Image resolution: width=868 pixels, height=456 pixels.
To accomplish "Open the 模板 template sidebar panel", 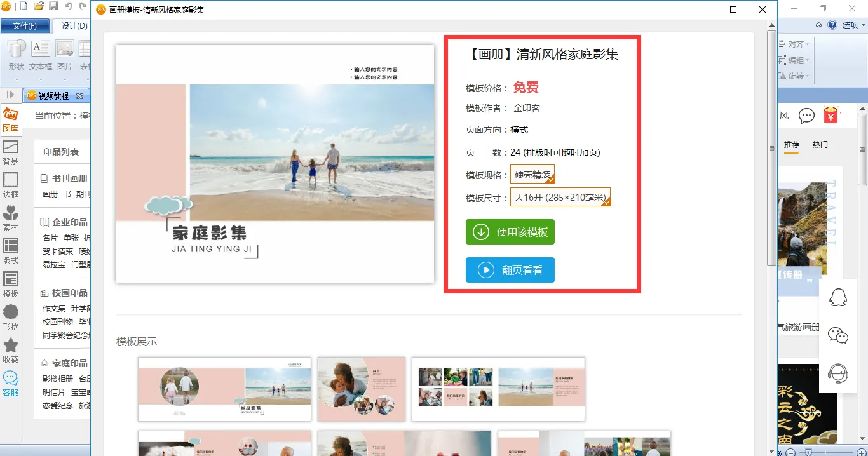I will pos(11,285).
